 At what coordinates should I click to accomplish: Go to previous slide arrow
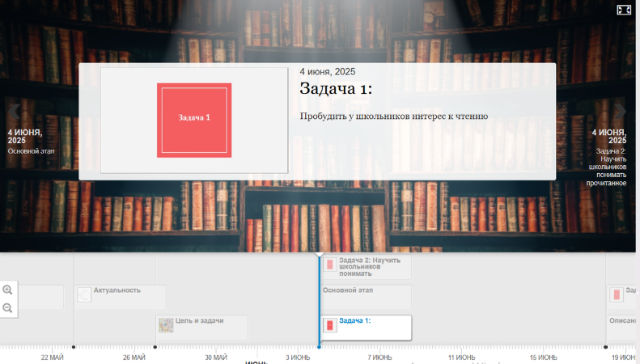[x=14, y=111]
